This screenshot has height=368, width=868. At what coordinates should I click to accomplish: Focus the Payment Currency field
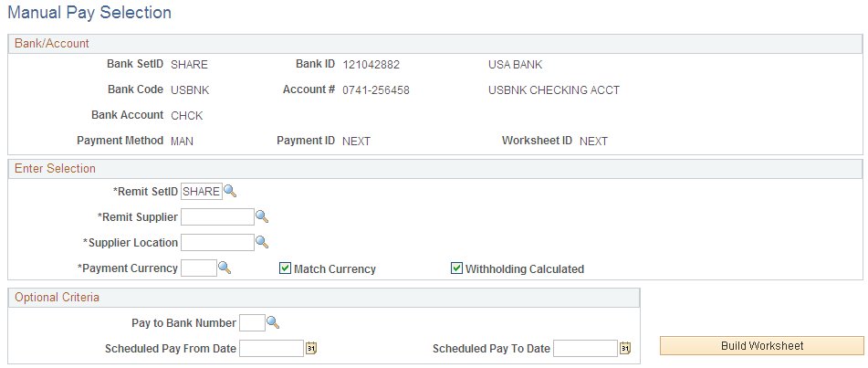(x=199, y=268)
